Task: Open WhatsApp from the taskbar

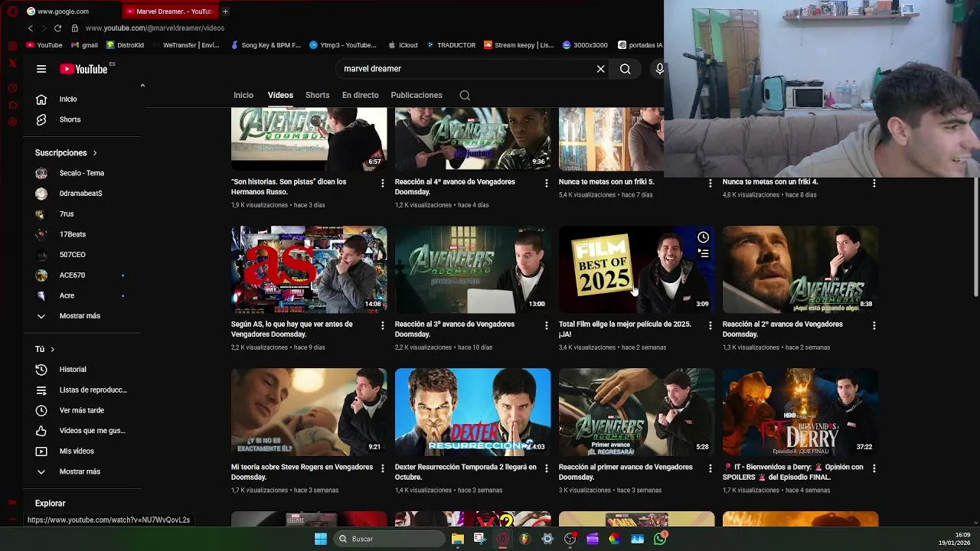Action: tap(660, 539)
